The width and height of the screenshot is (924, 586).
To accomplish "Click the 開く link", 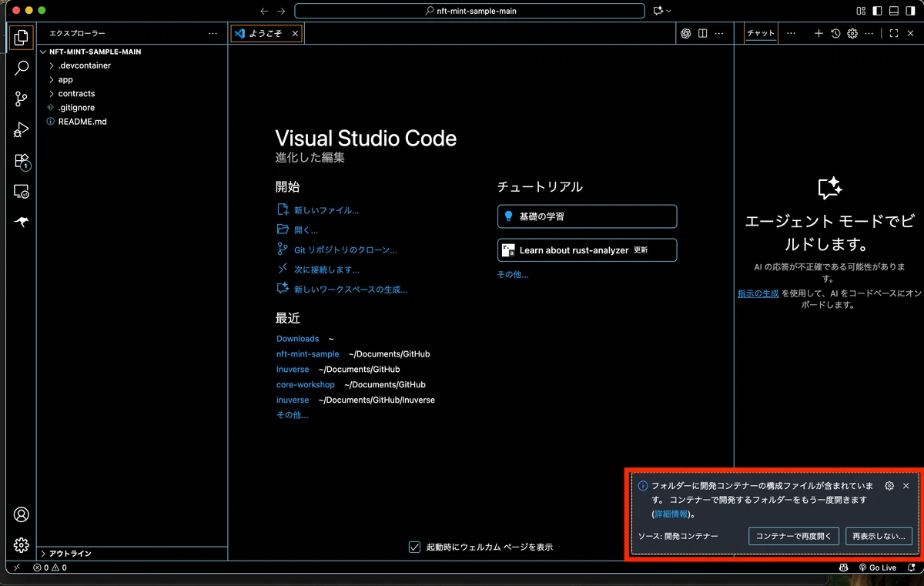I will (x=306, y=229).
